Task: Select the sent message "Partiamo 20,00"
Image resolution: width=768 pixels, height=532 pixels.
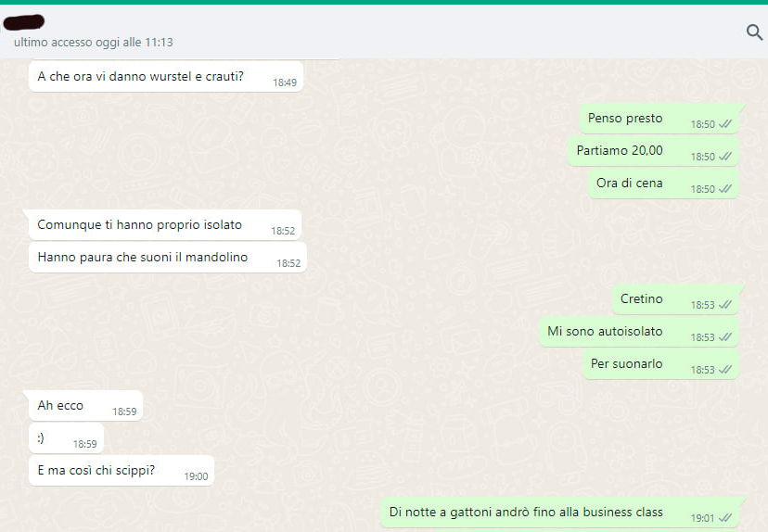Action: (x=653, y=151)
